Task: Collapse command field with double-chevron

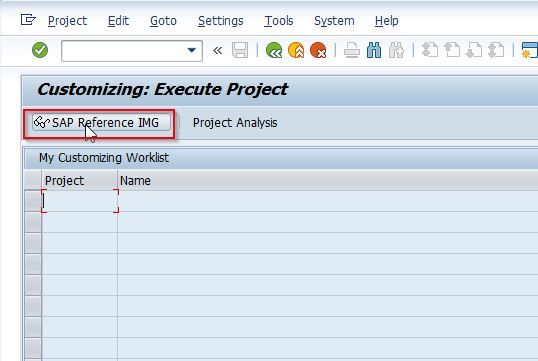Action: [217, 51]
